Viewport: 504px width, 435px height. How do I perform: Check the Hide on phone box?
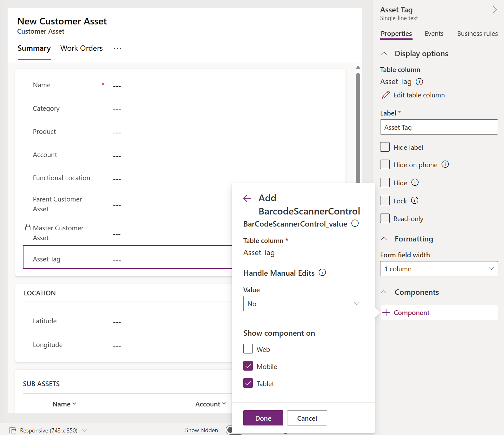[x=385, y=165]
